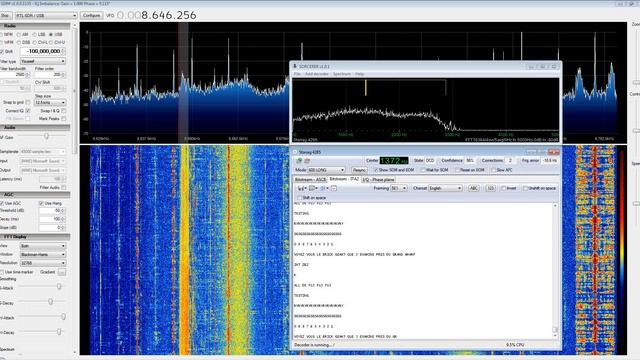Open the Samplerate dropdown
The height and width of the screenshot is (360, 640).
coord(43,152)
